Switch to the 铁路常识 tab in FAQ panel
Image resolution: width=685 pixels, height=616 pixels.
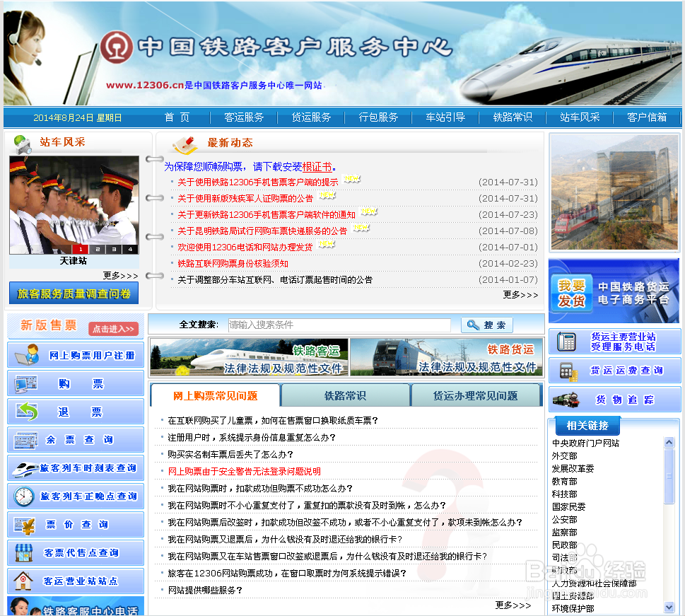[x=345, y=395]
